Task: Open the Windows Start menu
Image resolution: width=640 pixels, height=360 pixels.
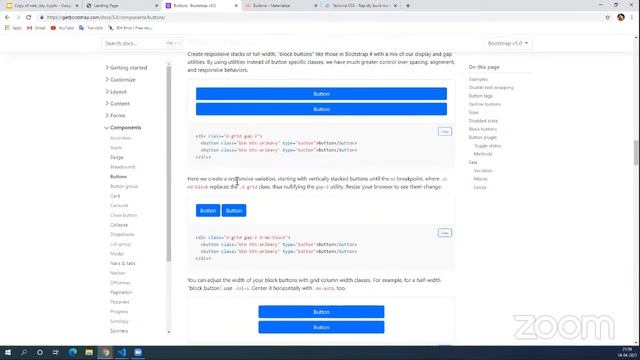Action: click(8, 352)
